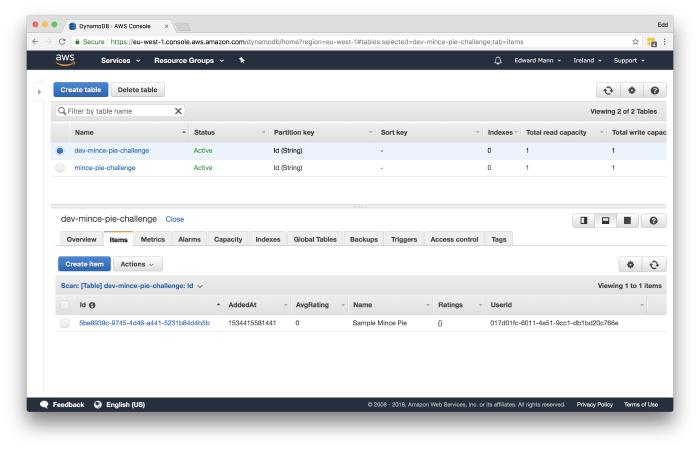Open item 5be8939c-9745 id link
Viewport: 700px width, 450px height.
pos(144,323)
